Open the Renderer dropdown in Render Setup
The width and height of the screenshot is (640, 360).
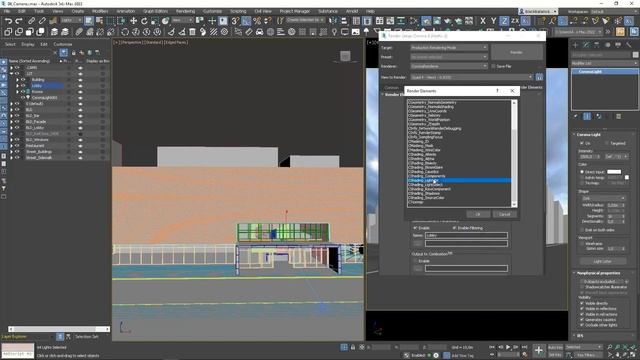point(449,66)
